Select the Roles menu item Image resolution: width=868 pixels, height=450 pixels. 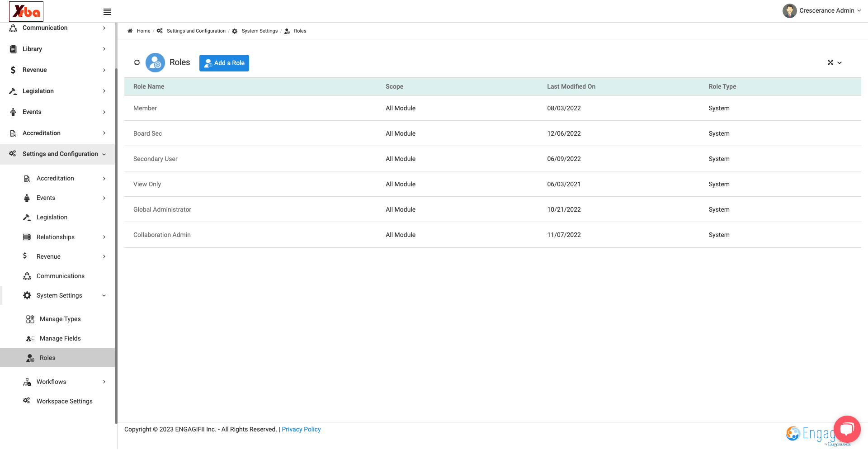coord(57,358)
